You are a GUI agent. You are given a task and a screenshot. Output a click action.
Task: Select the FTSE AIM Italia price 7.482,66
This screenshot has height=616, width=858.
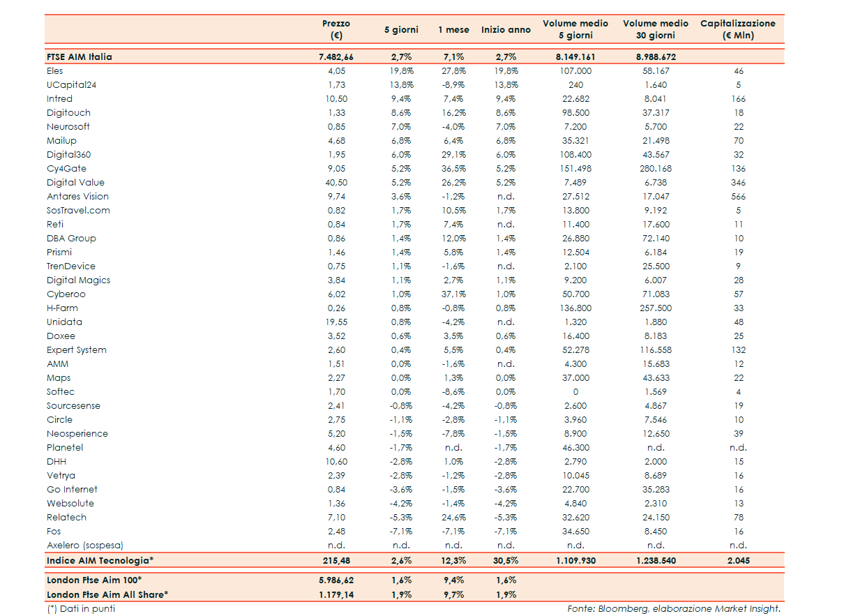point(336,57)
